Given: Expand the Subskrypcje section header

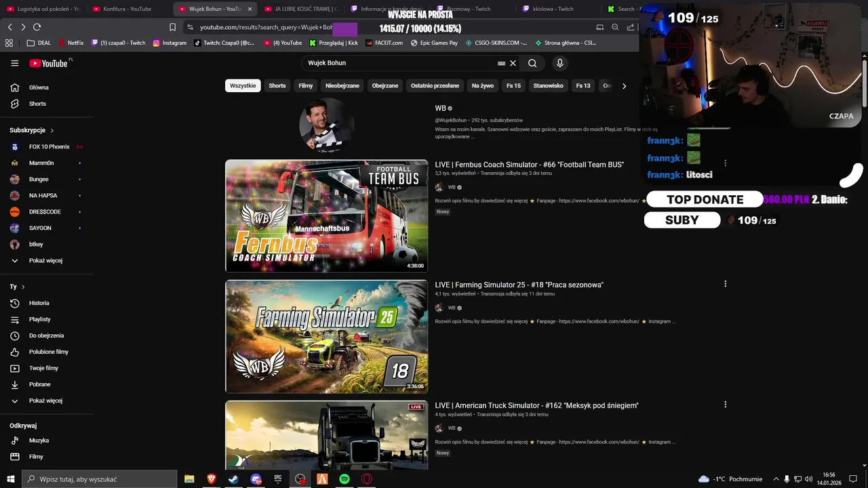Looking at the screenshot, I should pos(32,130).
